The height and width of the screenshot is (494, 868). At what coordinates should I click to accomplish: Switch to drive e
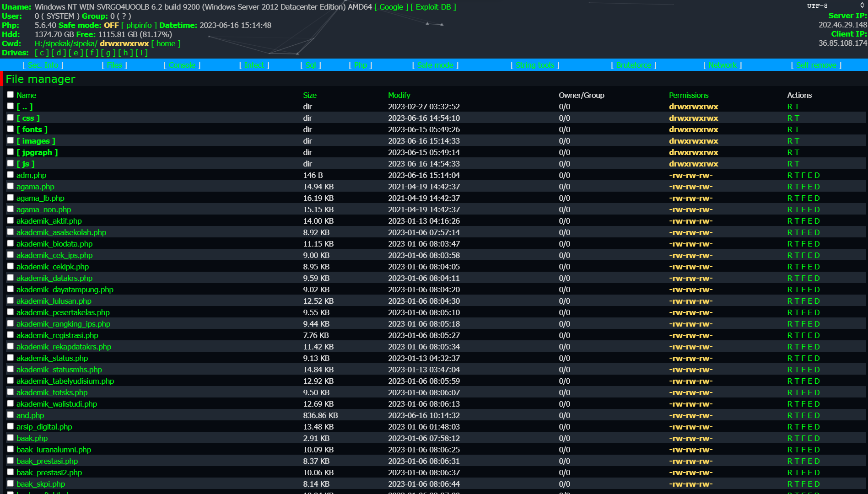click(75, 53)
